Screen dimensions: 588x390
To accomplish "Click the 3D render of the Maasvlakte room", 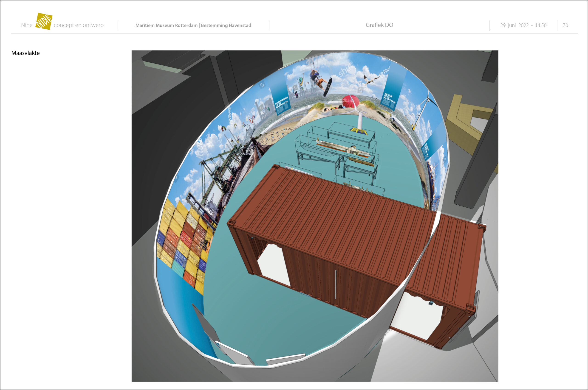I will (315, 216).
